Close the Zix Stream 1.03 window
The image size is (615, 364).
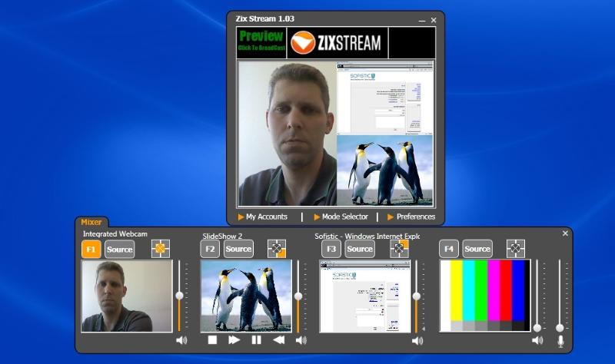click(x=434, y=20)
